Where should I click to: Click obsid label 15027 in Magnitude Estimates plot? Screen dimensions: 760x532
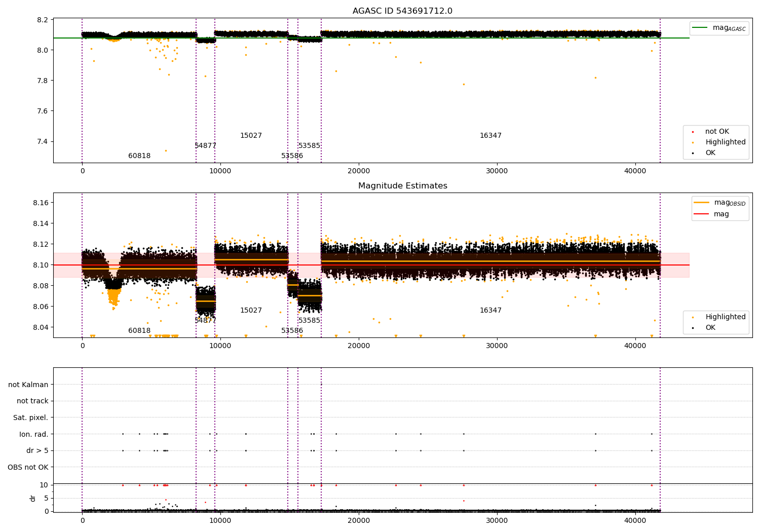[251, 311]
